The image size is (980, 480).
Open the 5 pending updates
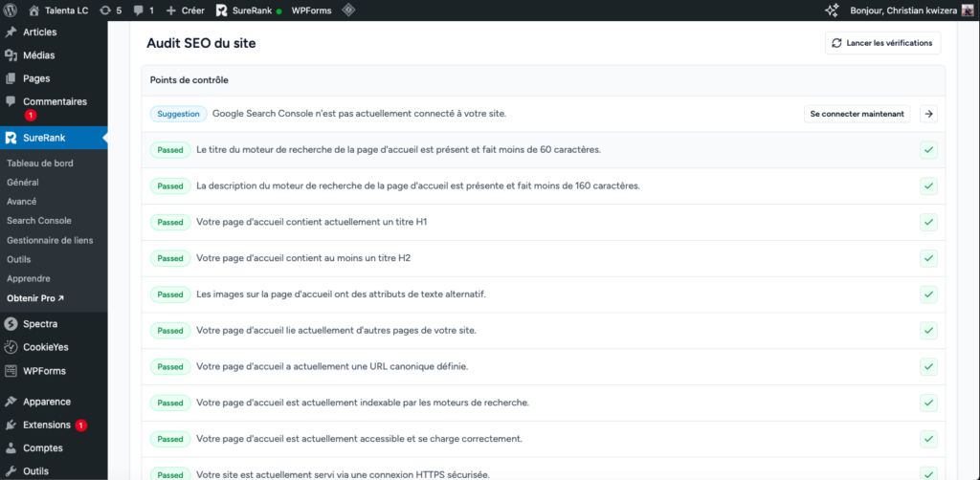(111, 10)
